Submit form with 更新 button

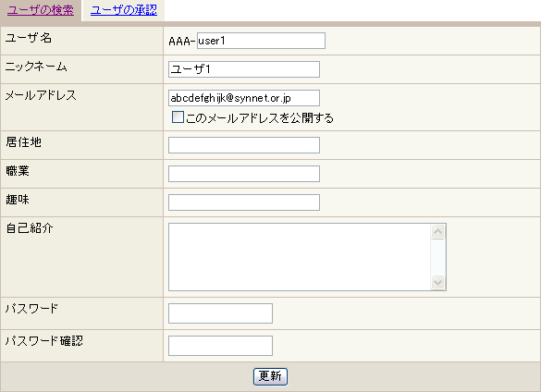(270, 376)
